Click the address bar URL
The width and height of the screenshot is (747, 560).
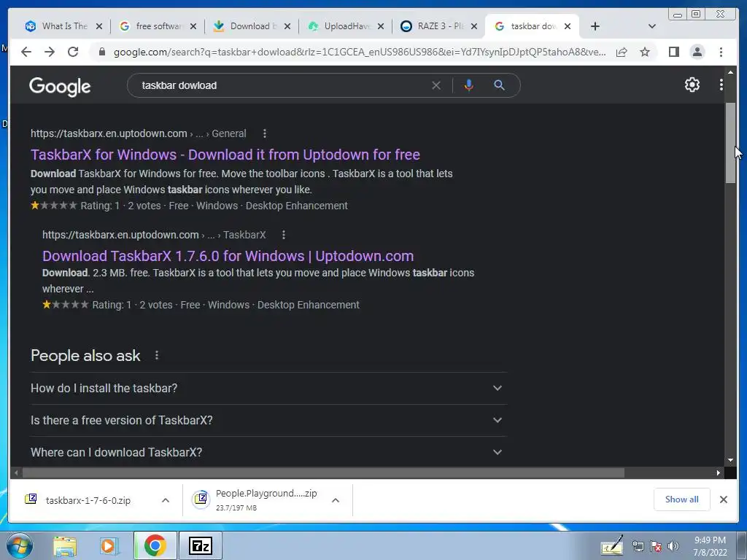click(x=360, y=52)
